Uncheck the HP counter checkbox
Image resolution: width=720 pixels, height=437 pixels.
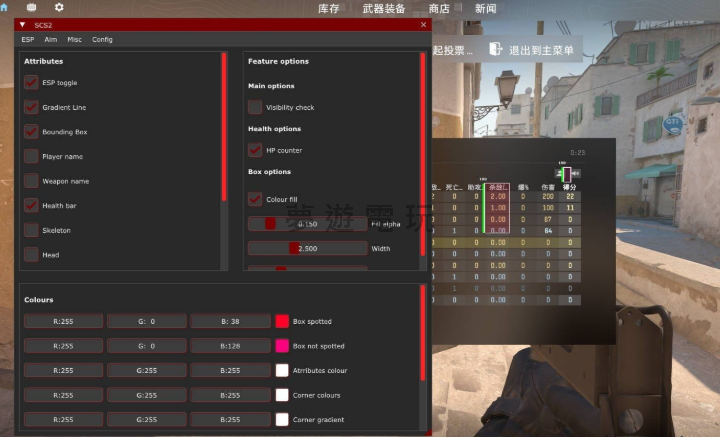pos(256,150)
